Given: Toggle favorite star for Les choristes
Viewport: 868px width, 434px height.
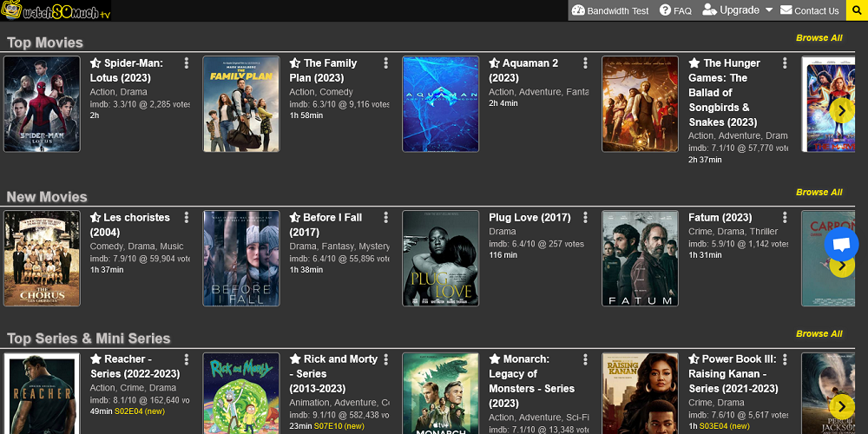Looking at the screenshot, I should point(95,217).
